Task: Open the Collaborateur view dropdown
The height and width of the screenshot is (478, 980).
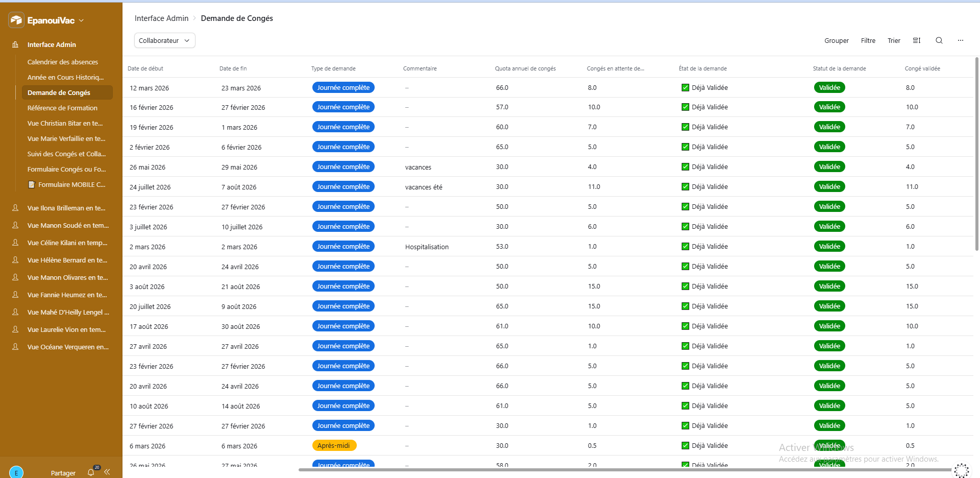Action: [164, 40]
